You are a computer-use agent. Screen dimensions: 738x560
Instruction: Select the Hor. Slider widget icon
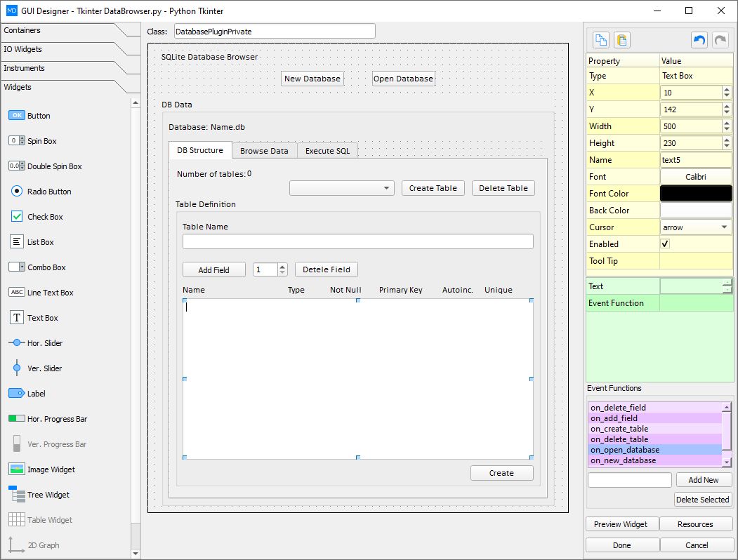pos(16,342)
